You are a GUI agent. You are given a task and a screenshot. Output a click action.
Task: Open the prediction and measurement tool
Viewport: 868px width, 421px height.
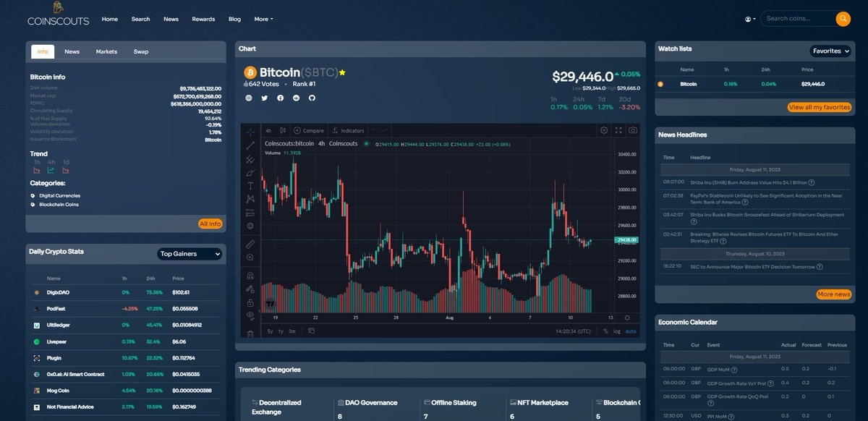pyautogui.click(x=250, y=213)
